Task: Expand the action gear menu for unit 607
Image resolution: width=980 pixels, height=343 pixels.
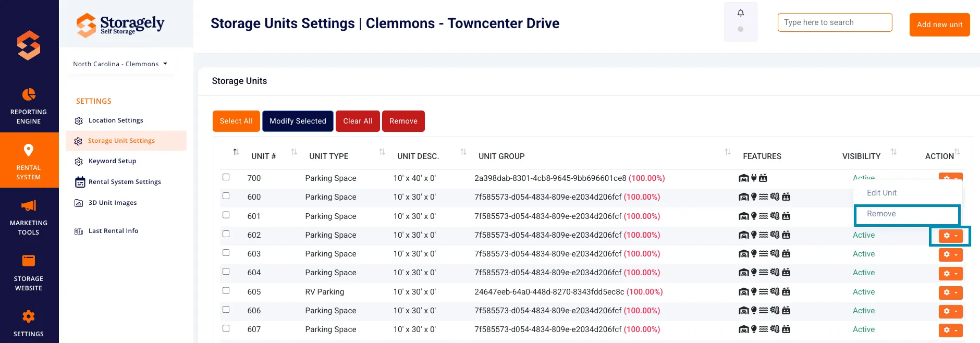Action: [950, 330]
